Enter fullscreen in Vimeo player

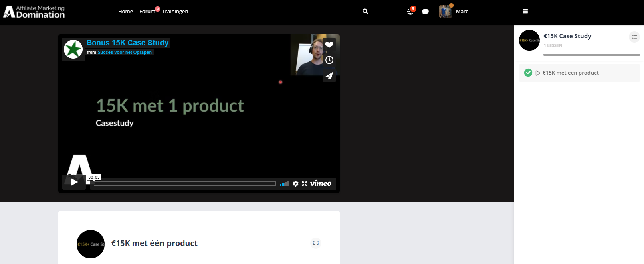(x=305, y=183)
